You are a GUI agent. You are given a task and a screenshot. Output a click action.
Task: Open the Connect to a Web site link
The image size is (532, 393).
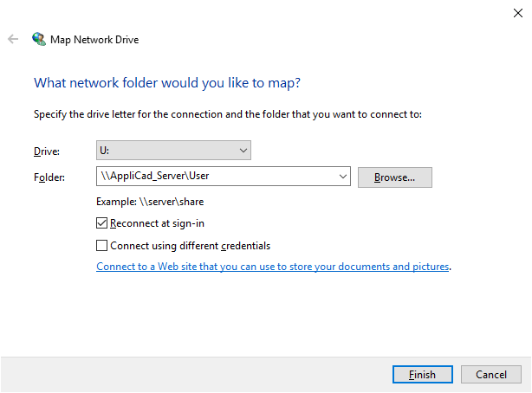(x=273, y=267)
